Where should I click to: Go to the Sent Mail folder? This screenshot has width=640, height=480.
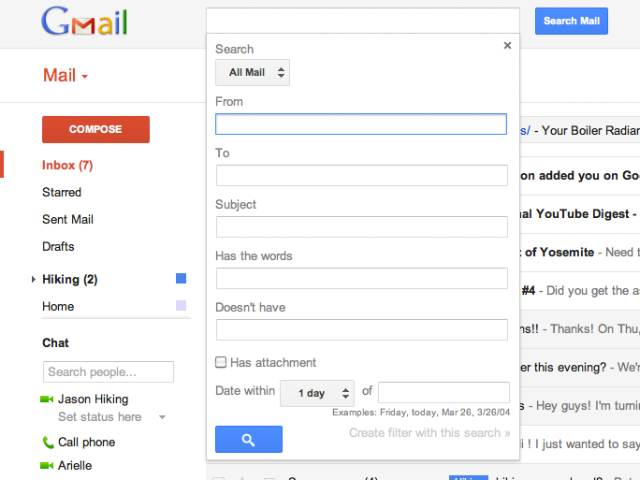(x=68, y=219)
